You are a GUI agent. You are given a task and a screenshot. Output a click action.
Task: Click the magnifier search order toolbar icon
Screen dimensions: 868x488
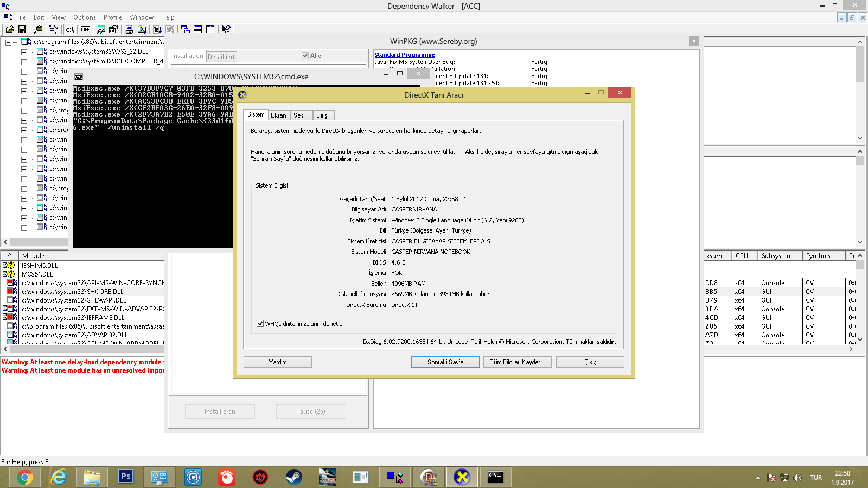[142, 29]
